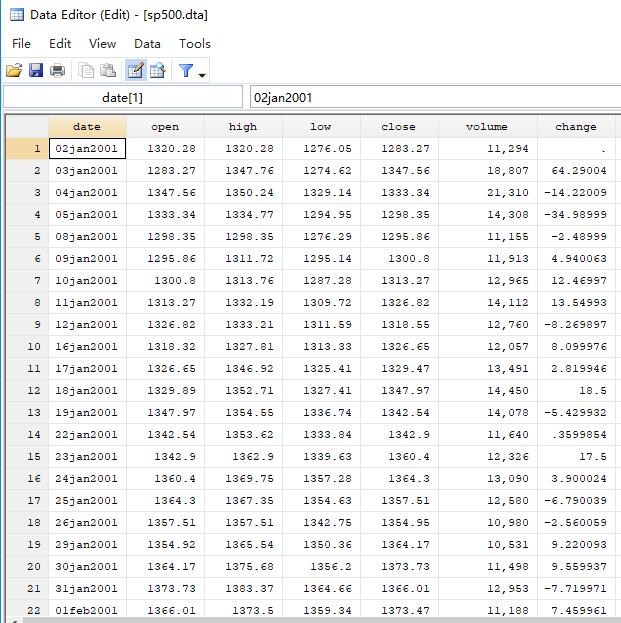Open the Edit menu
This screenshot has height=623, width=621.
[60, 43]
